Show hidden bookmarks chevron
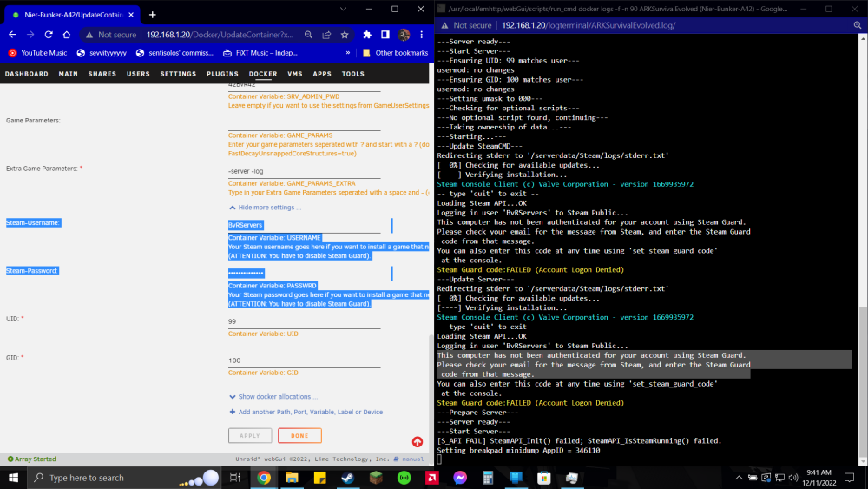 pos(348,53)
